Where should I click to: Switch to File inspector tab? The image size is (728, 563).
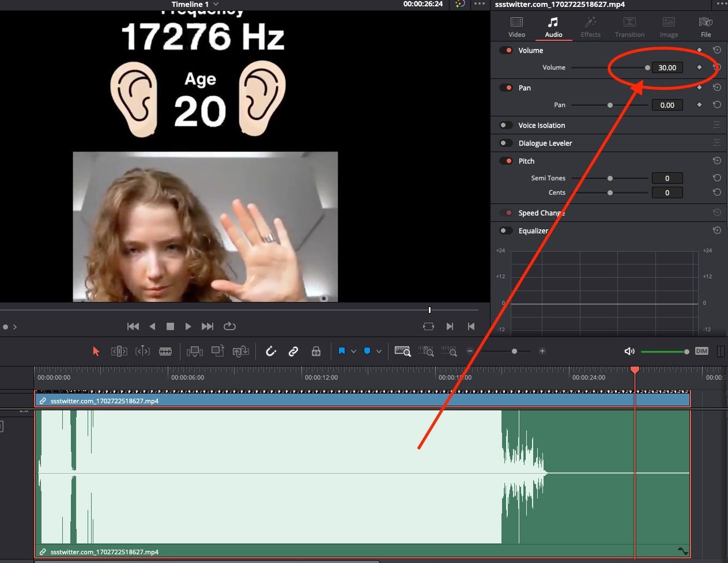706,27
